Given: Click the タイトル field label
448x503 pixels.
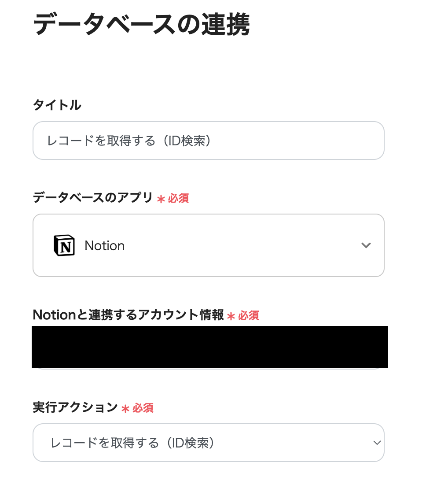Looking at the screenshot, I should coord(57,105).
